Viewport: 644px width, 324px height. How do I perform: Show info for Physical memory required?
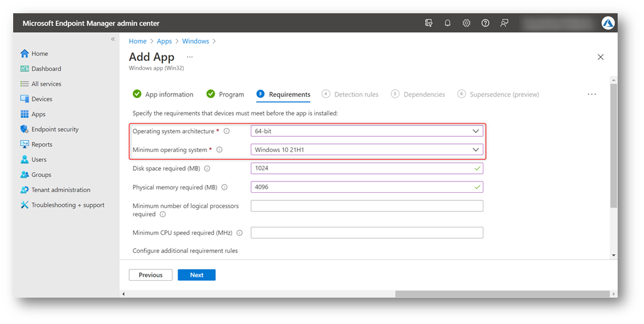224,187
